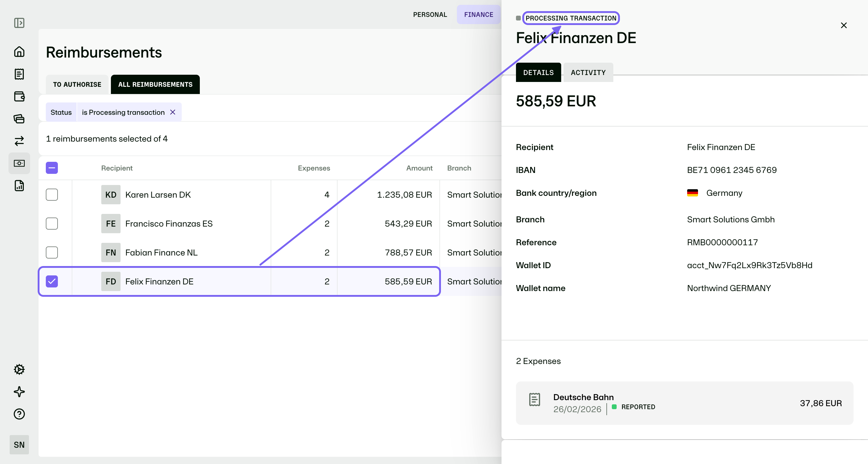Click the FN avatar for Fabian Finance

(x=111, y=252)
